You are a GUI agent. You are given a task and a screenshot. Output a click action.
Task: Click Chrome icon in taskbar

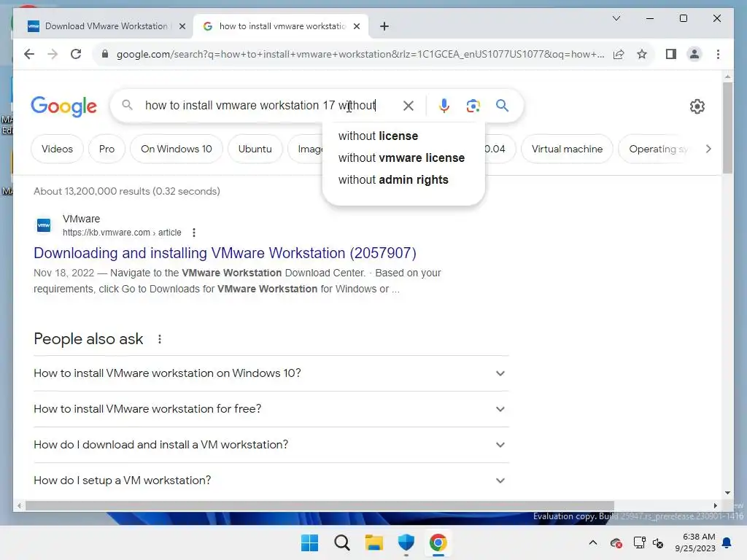pyautogui.click(x=438, y=542)
